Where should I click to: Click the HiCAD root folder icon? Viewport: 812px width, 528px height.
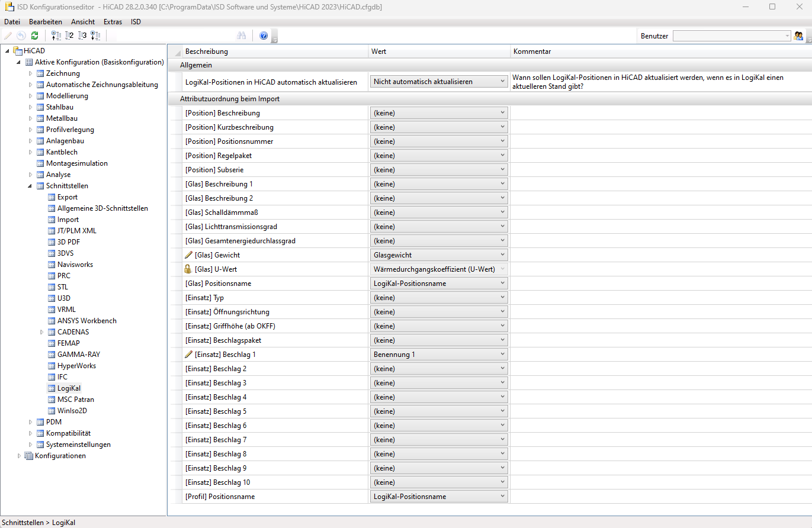tap(18, 51)
